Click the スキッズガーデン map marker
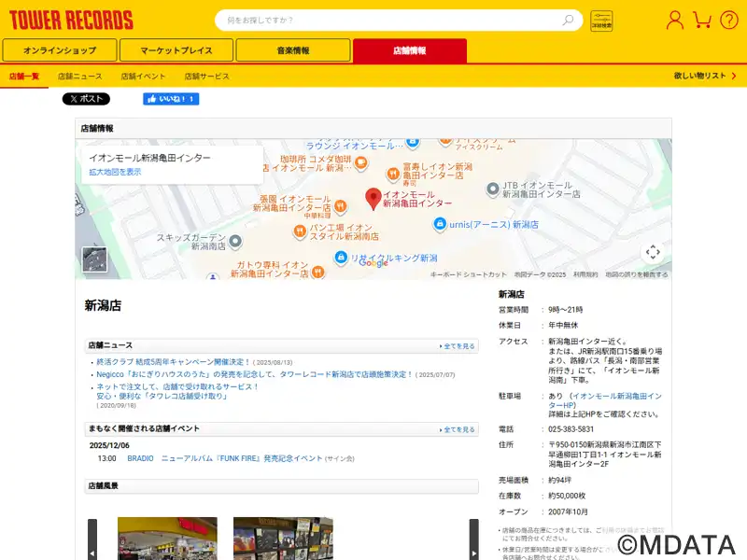Image resolution: width=747 pixels, height=560 pixels. tap(235, 242)
